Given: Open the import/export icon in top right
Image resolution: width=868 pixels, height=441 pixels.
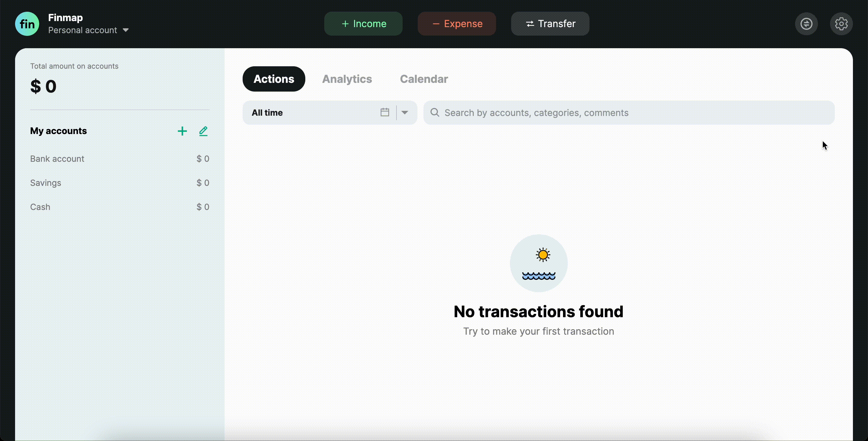Looking at the screenshot, I should [x=807, y=23].
